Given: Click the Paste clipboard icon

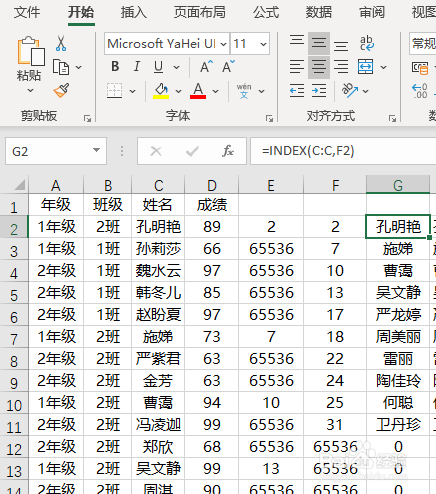Looking at the screenshot, I should click(x=31, y=51).
